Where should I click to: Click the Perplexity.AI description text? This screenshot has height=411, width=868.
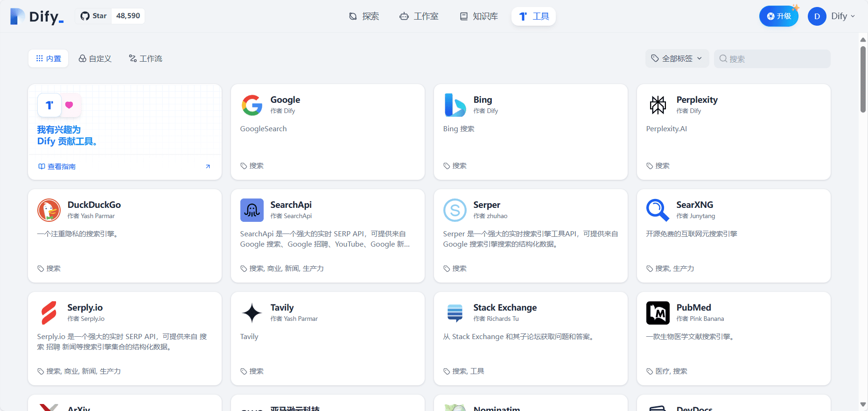[x=666, y=129]
